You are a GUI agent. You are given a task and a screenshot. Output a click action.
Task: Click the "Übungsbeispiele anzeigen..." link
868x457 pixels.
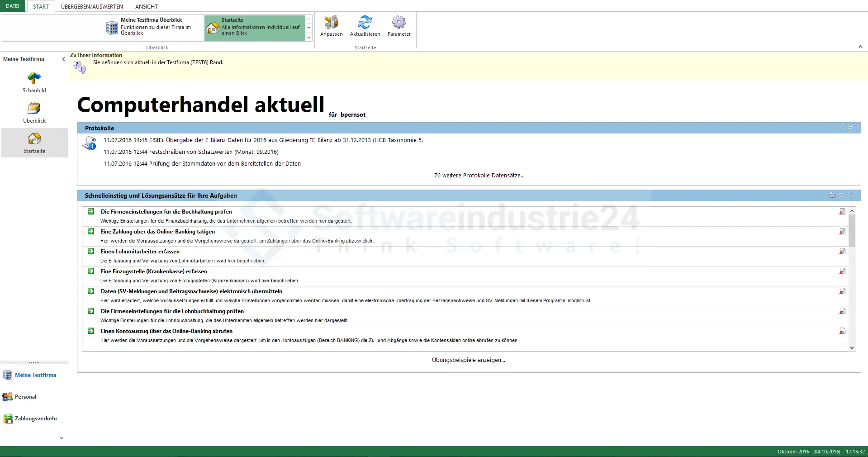click(x=468, y=360)
